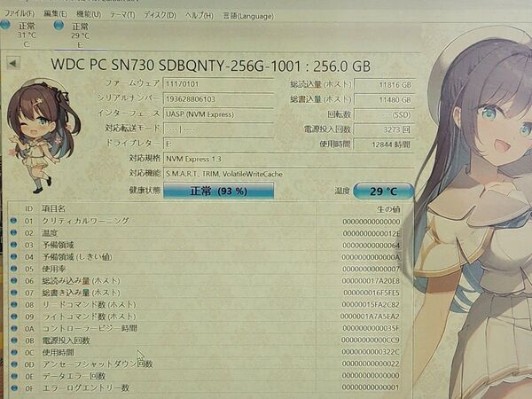Click the status icon for row 07
Viewport: 532px width, 399px height.
[13, 293]
